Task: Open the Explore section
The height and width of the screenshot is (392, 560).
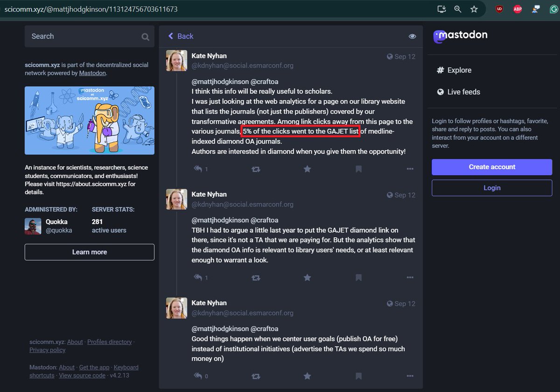Action: [x=459, y=70]
